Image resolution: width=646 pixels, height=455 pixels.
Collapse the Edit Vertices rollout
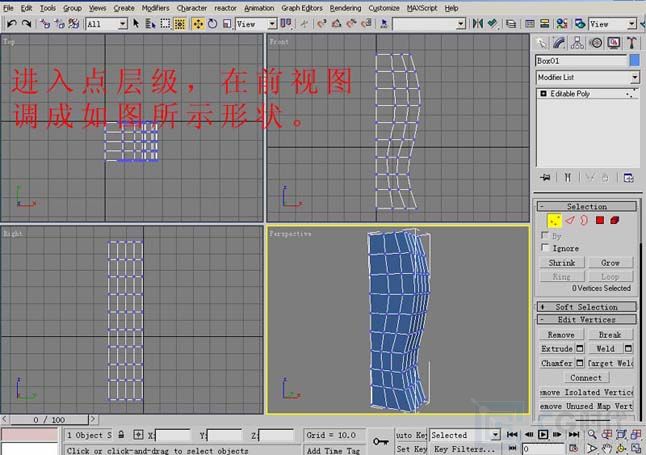pyautogui.click(x=587, y=319)
